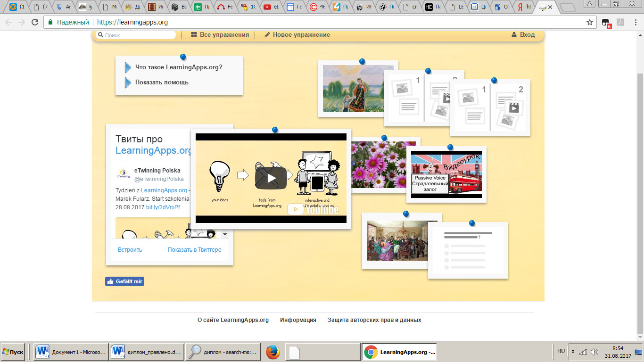Open the eTwinning Polska profile name
Viewport: 644px width, 362px height.
pos(157,171)
